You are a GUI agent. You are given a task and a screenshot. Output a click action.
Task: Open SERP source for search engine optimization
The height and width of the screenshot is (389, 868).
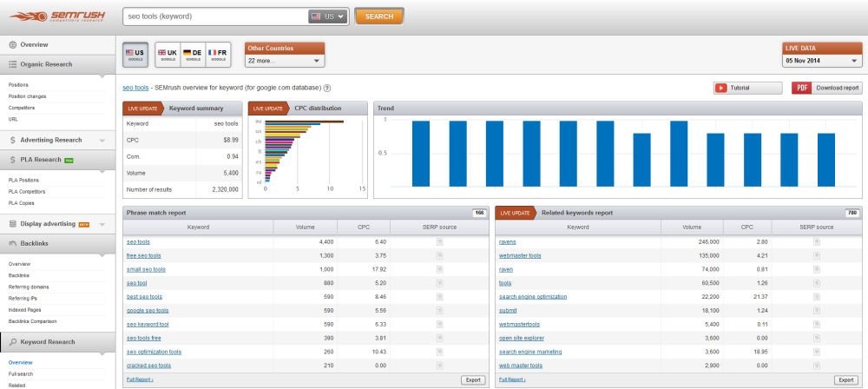point(817,297)
